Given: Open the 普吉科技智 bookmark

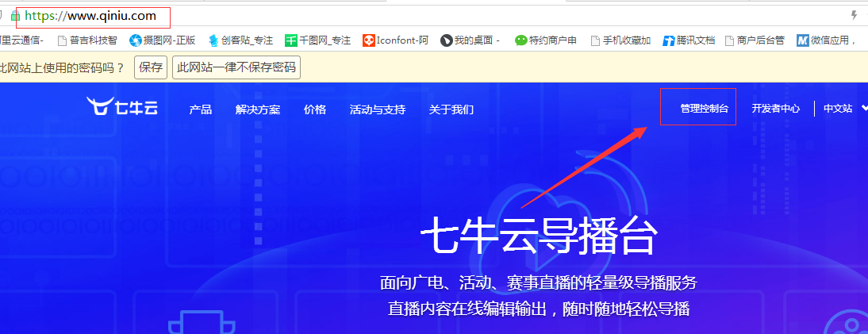Looking at the screenshot, I should (x=87, y=40).
